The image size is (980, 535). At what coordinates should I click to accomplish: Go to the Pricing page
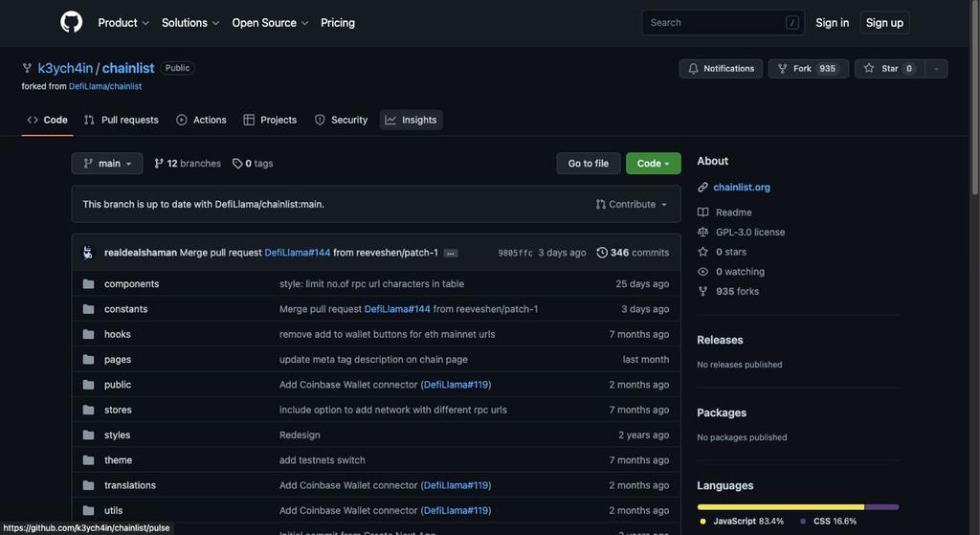point(338,23)
